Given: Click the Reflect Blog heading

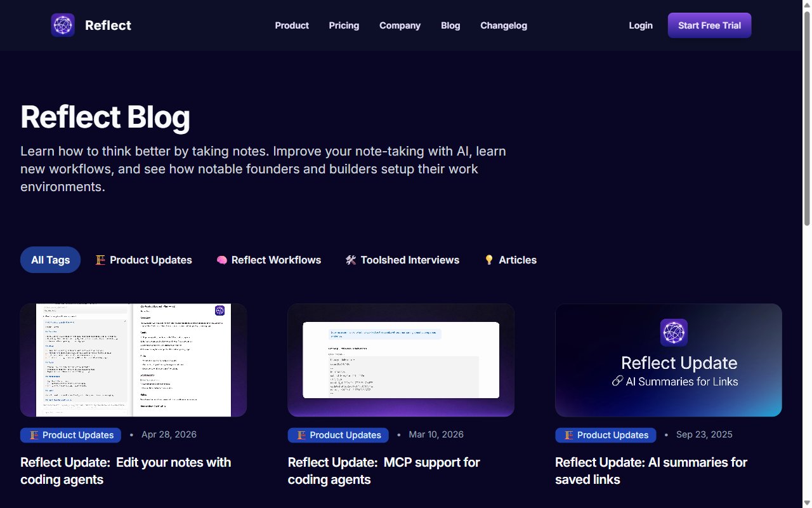Looking at the screenshot, I should point(105,117).
